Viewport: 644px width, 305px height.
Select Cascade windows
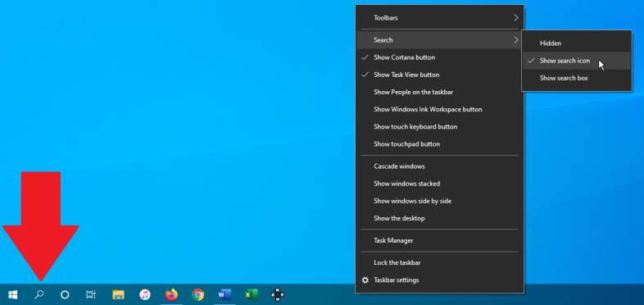(x=439, y=166)
